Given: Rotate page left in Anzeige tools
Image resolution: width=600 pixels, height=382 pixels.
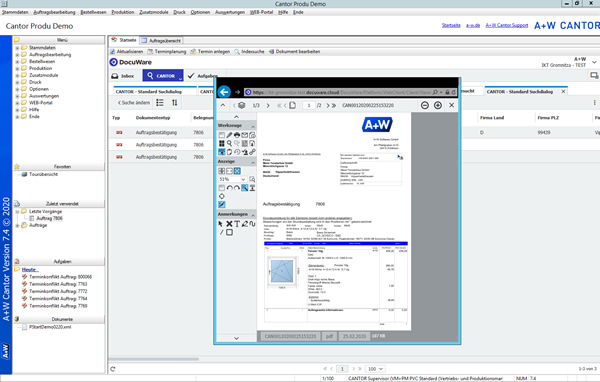Looking at the screenshot, I should tap(229, 188).
